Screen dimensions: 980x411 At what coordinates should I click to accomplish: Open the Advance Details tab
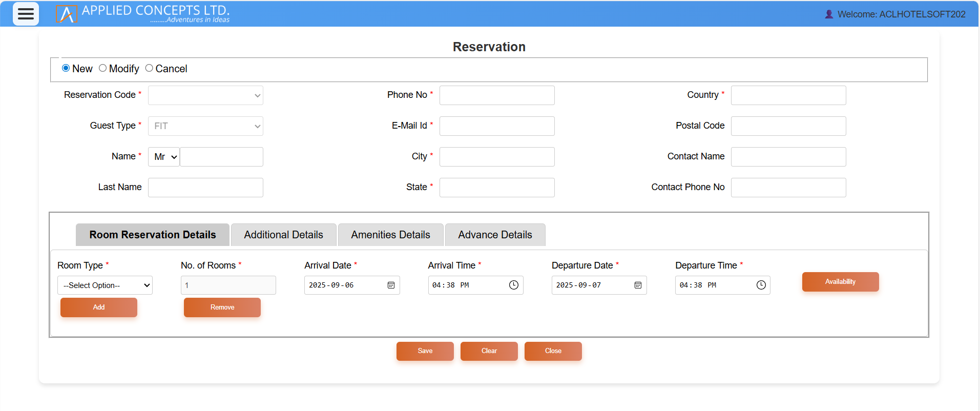pos(495,235)
